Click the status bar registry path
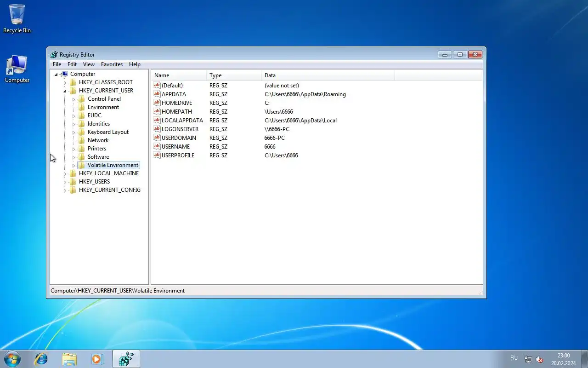This screenshot has height=368, width=588. [x=118, y=291]
